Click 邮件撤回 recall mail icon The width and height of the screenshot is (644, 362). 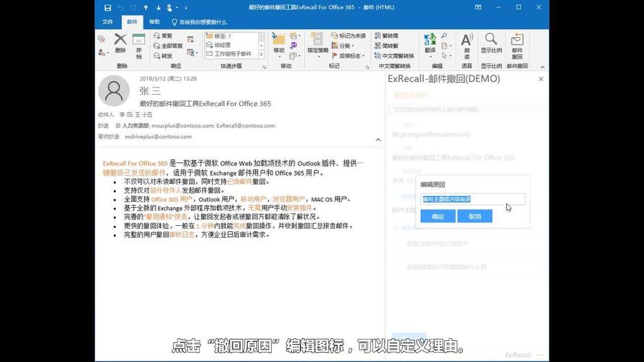tap(517, 46)
